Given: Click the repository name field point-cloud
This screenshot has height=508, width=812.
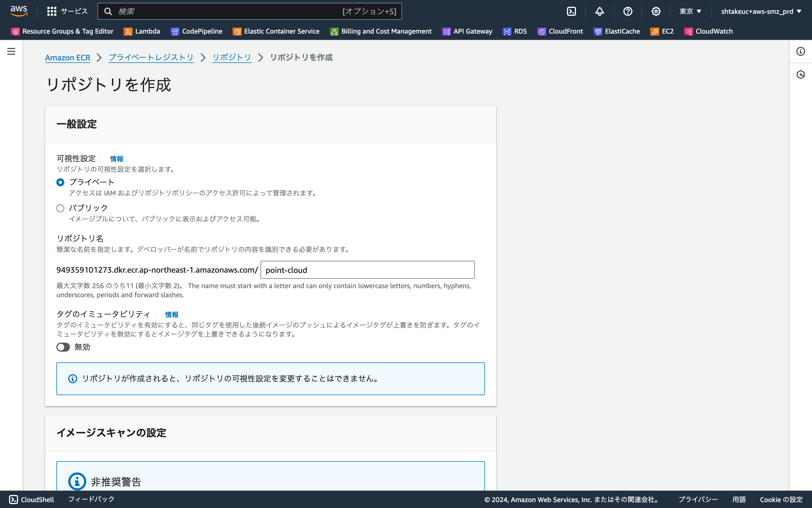Looking at the screenshot, I should (x=367, y=270).
